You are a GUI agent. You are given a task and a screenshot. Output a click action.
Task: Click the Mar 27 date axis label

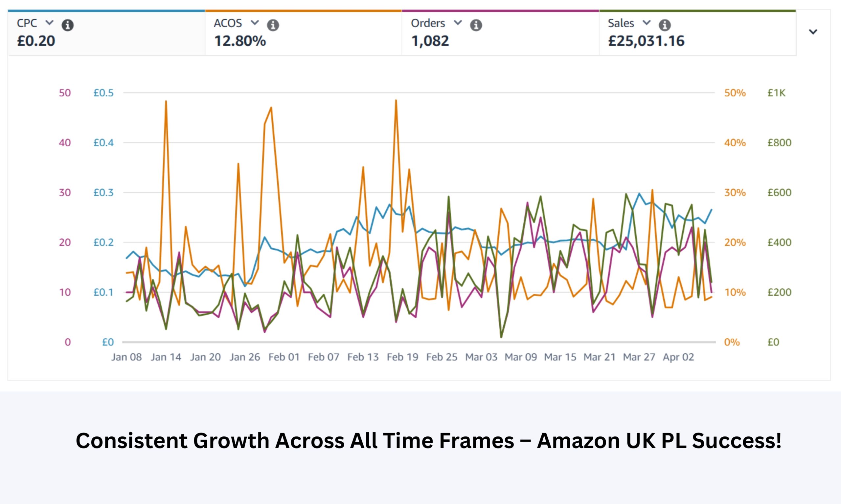tap(639, 357)
